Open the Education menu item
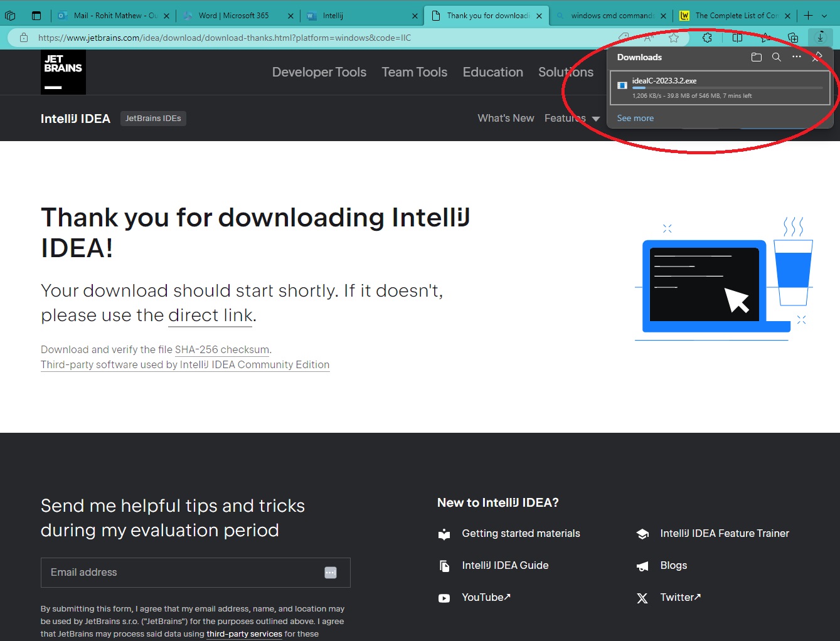This screenshot has height=641, width=840. point(492,72)
